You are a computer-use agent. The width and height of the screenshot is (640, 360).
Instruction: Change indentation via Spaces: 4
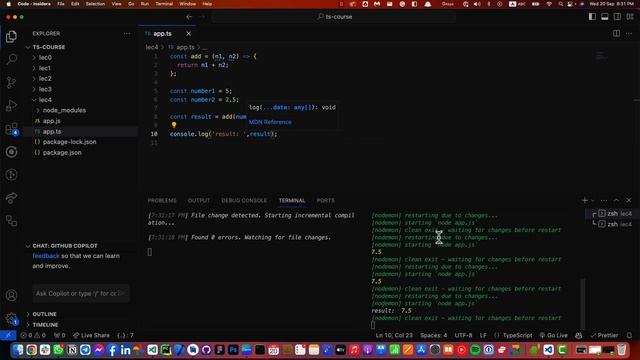tap(433, 335)
